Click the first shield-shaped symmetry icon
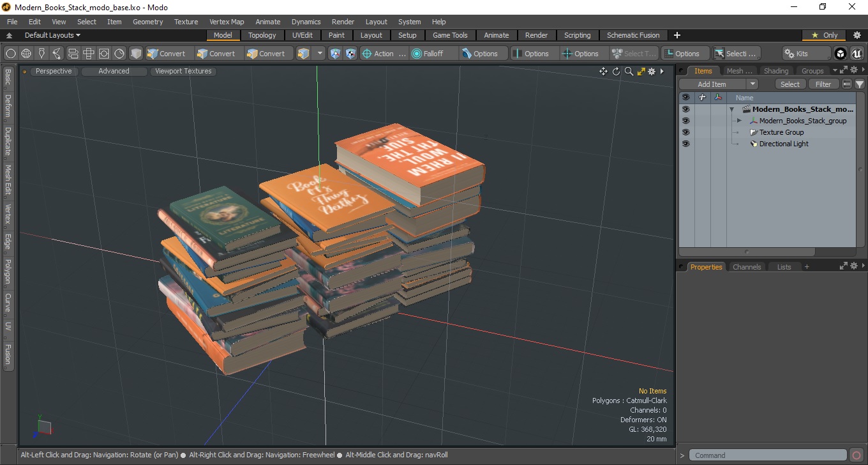 point(336,54)
